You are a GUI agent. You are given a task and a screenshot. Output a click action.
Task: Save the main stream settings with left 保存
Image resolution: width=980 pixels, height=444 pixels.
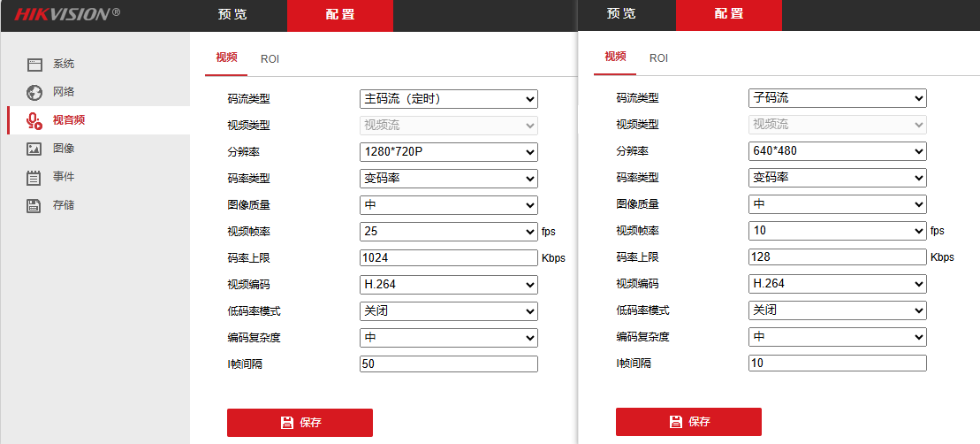[300, 423]
